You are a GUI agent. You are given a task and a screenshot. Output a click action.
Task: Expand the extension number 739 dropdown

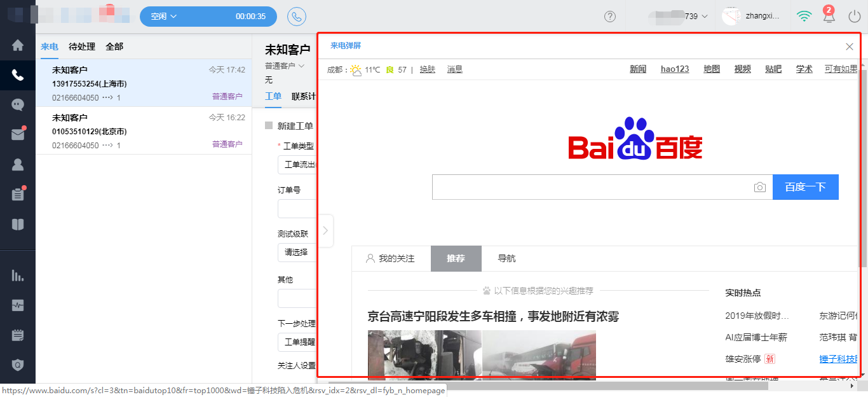pyautogui.click(x=677, y=17)
